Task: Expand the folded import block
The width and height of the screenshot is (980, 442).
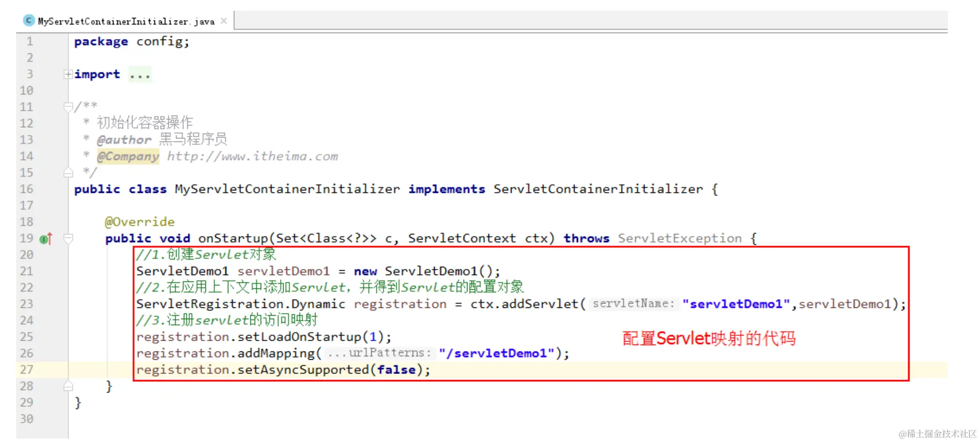Action: pyautogui.click(x=68, y=74)
